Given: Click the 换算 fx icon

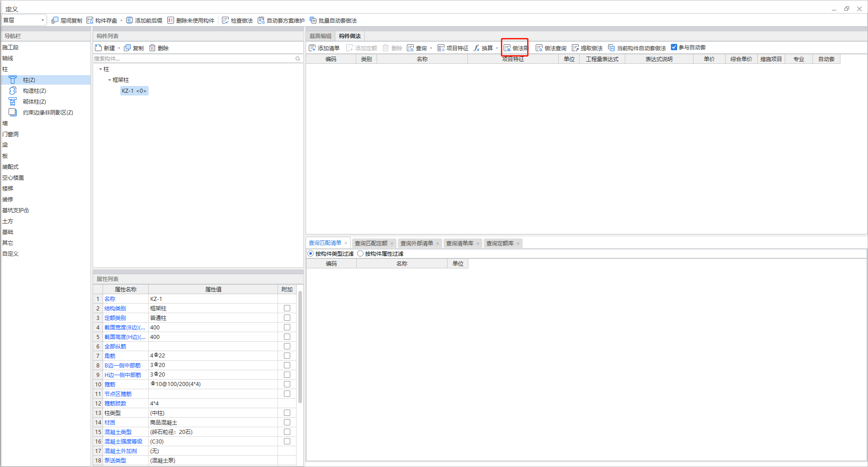Looking at the screenshot, I should tap(476, 48).
